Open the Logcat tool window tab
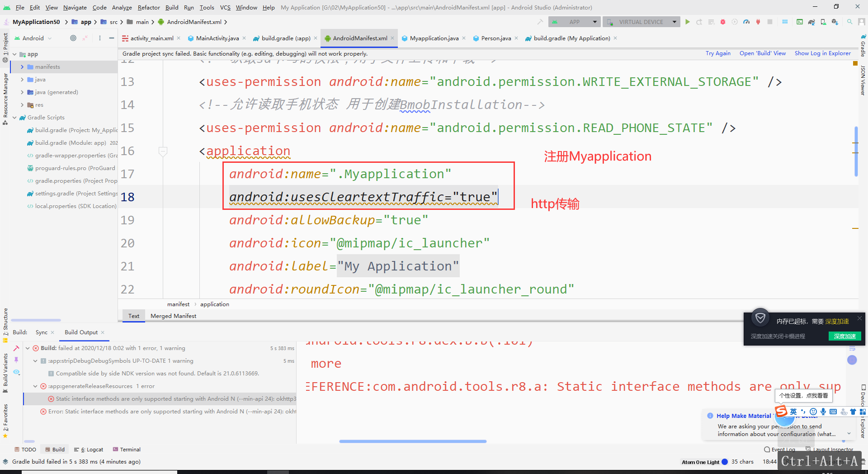Viewport: 868px width, 474px height. click(x=89, y=450)
